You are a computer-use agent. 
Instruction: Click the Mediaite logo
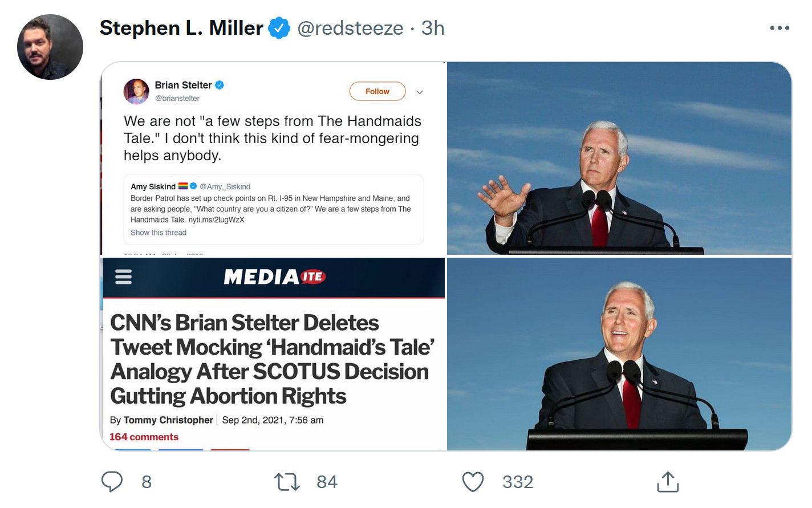pyautogui.click(x=274, y=277)
